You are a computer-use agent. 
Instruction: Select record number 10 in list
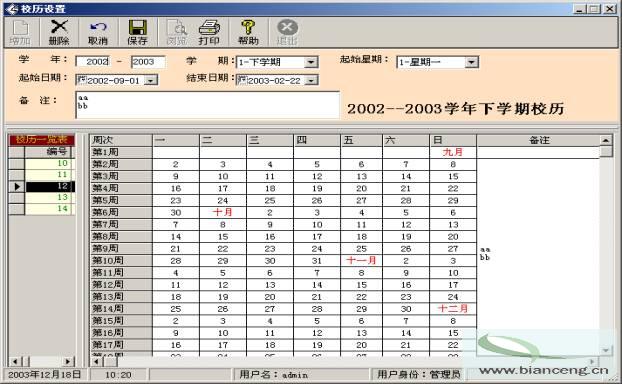(x=49, y=163)
